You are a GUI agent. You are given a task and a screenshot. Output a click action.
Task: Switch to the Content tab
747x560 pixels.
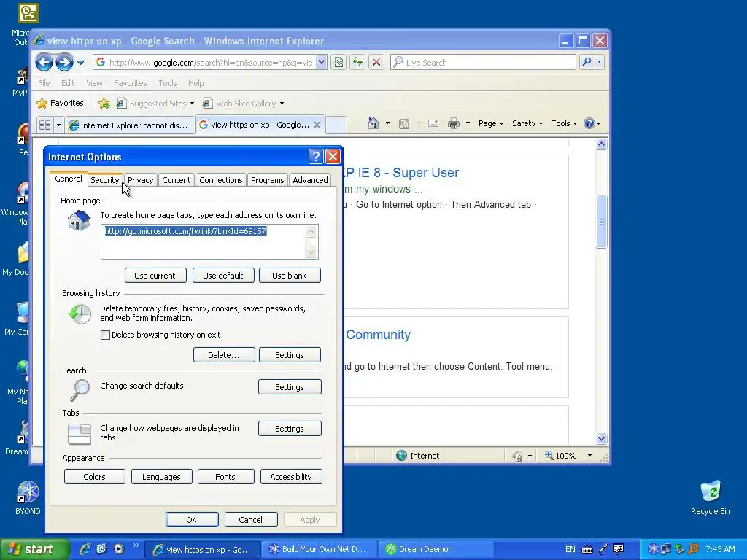pyautogui.click(x=176, y=180)
